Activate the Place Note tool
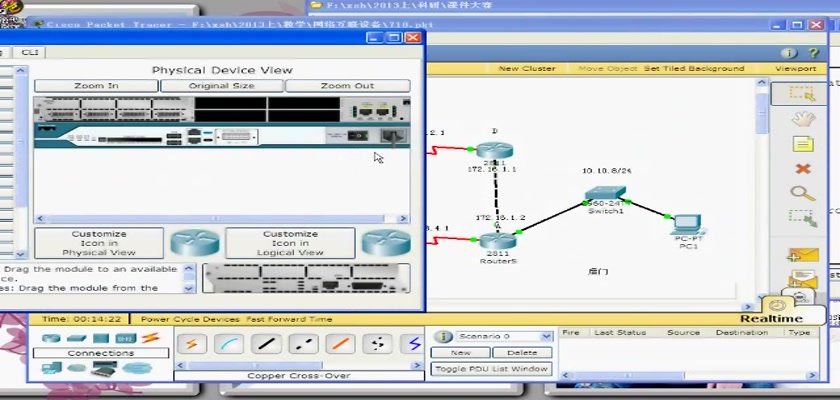The width and height of the screenshot is (840, 400). pyautogui.click(x=802, y=144)
